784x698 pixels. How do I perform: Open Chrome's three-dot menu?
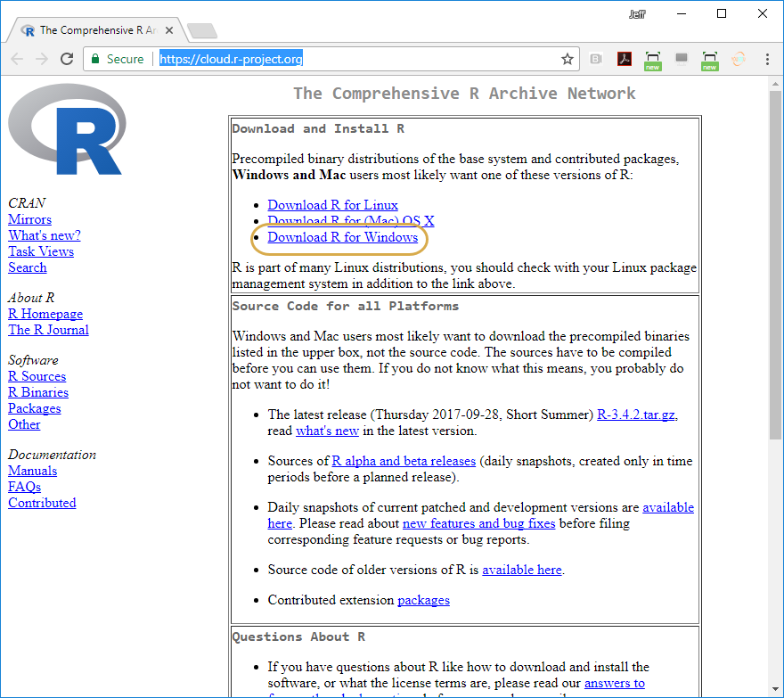pyautogui.click(x=767, y=59)
